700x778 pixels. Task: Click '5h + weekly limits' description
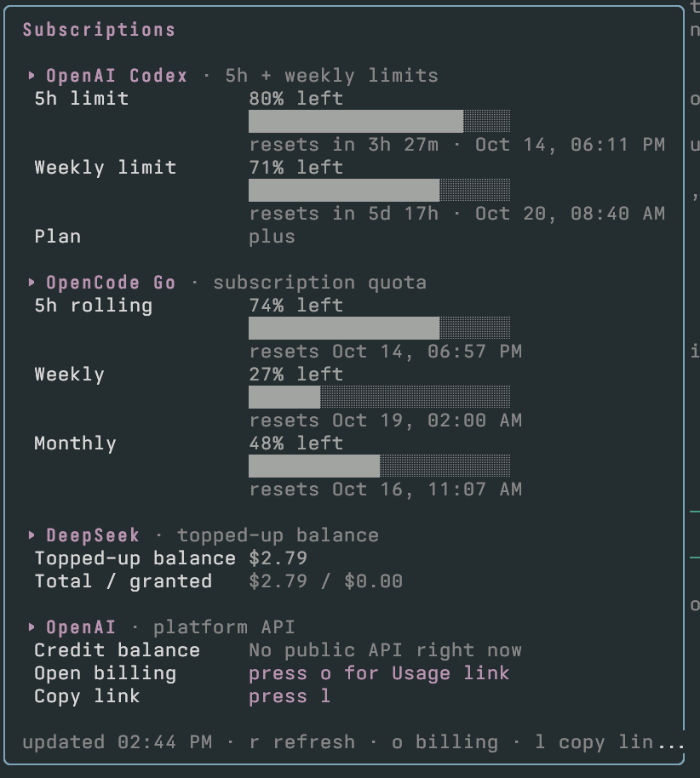pyautogui.click(x=331, y=76)
